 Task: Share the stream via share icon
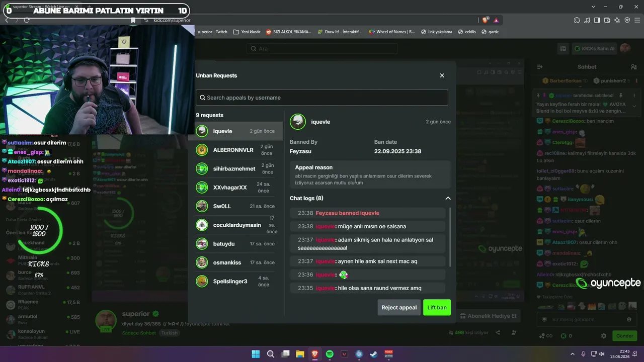coord(498,332)
